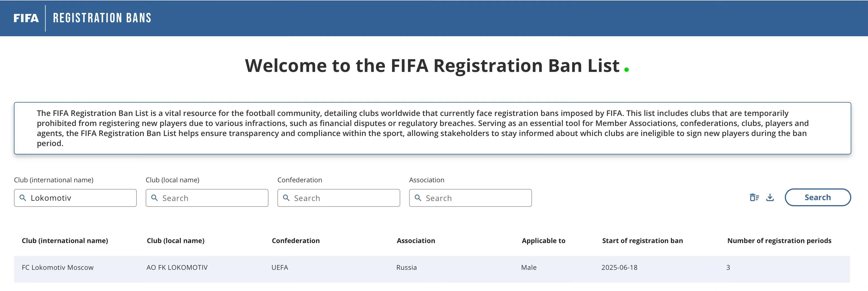This screenshot has width=868, height=291.
Task: Click the Registration Bans header title
Action: click(102, 18)
